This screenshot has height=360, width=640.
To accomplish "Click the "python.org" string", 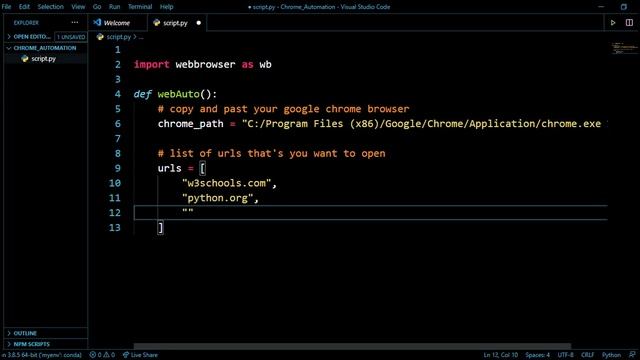I will (218, 198).
